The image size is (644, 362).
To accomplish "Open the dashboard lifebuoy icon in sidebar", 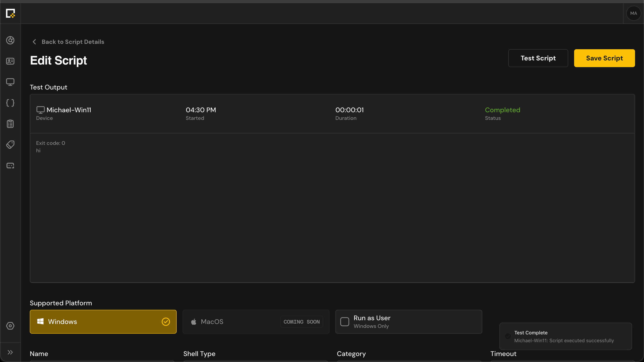I will click(x=10, y=40).
